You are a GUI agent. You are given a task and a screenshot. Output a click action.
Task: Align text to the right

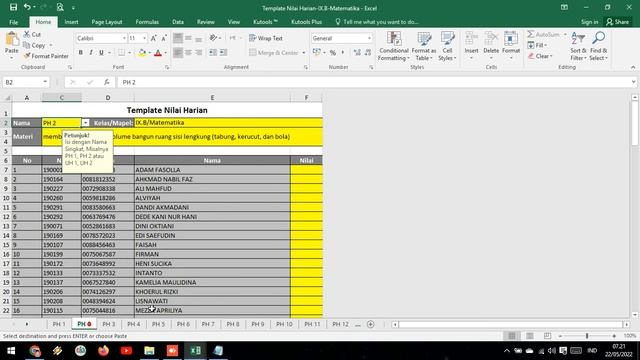point(198,53)
